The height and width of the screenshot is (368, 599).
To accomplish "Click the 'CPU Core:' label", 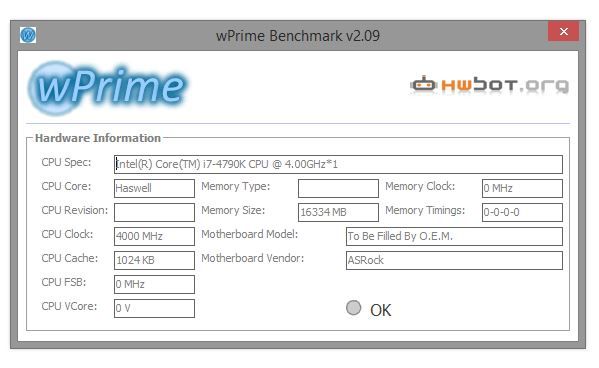I will tap(66, 186).
